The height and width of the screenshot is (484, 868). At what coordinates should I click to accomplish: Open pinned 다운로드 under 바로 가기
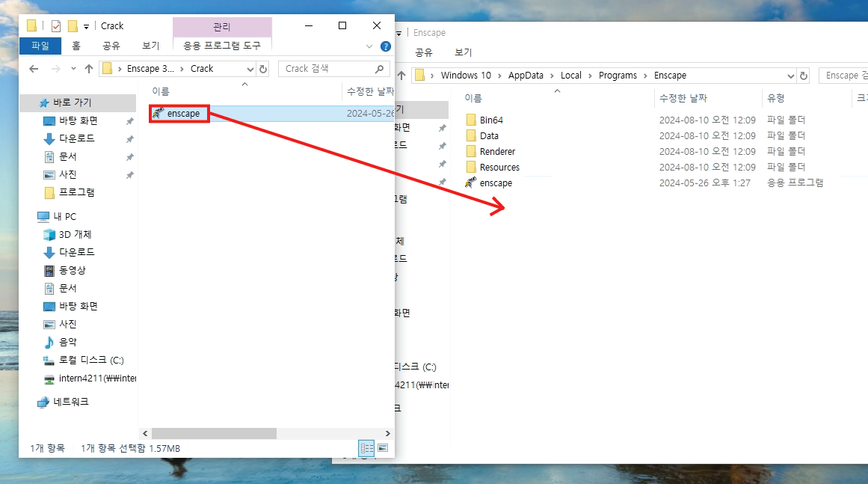click(x=78, y=138)
